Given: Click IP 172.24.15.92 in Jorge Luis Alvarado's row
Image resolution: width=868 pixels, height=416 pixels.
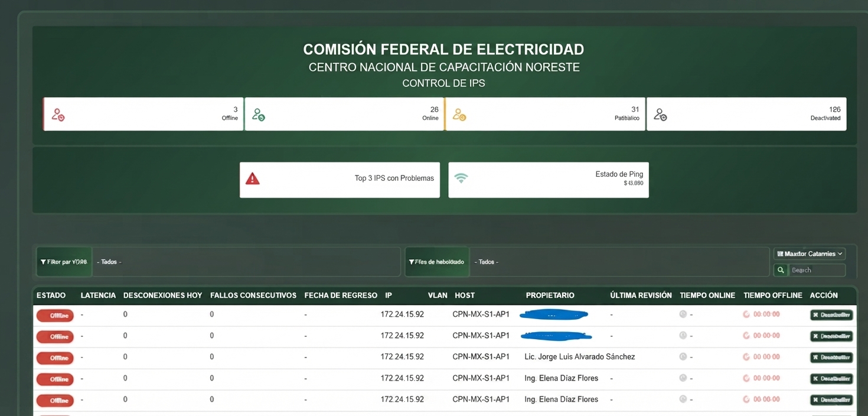Looking at the screenshot, I should [x=402, y=357].
